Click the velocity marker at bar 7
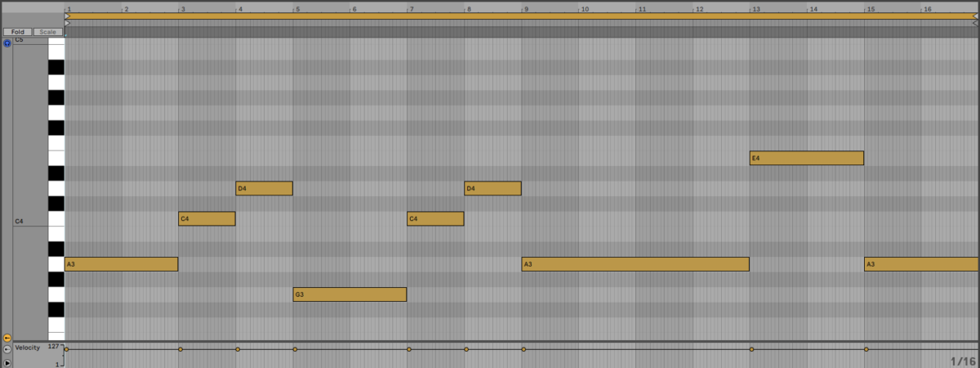The image size is (980, 368). pyautogui.click(x=409, y=349)
